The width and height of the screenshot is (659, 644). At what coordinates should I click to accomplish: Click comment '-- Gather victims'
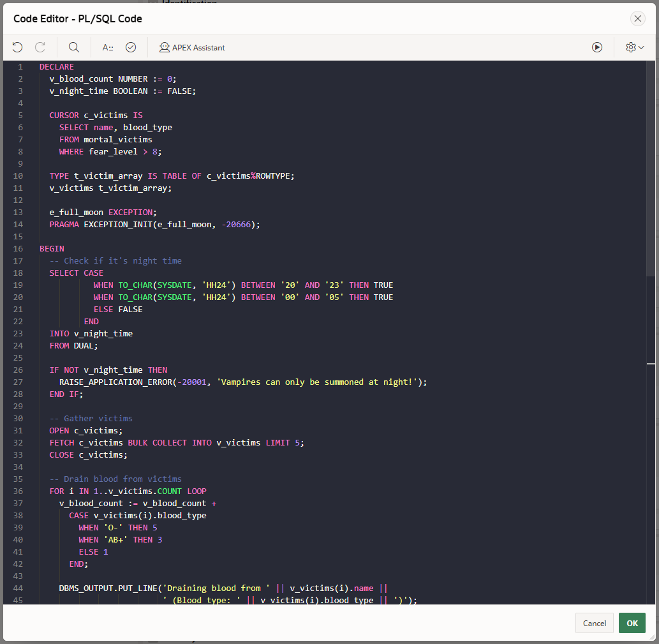click(91, 418)
